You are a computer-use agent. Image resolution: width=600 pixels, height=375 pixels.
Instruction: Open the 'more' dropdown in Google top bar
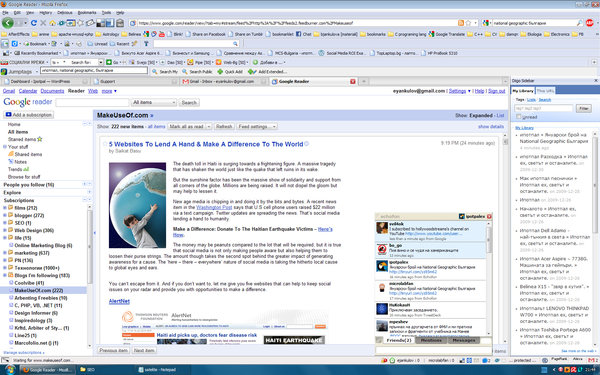coord(109,91)
